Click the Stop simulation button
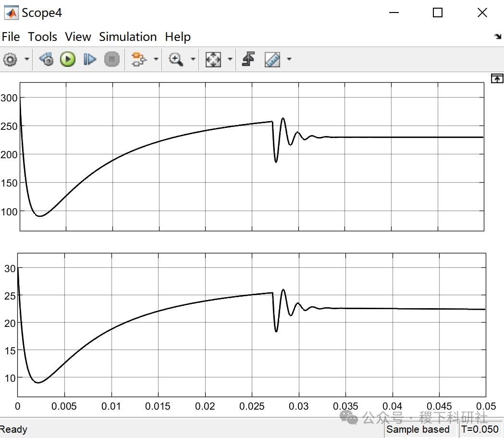This screenshot has height=438, width=504. point(112,60)
